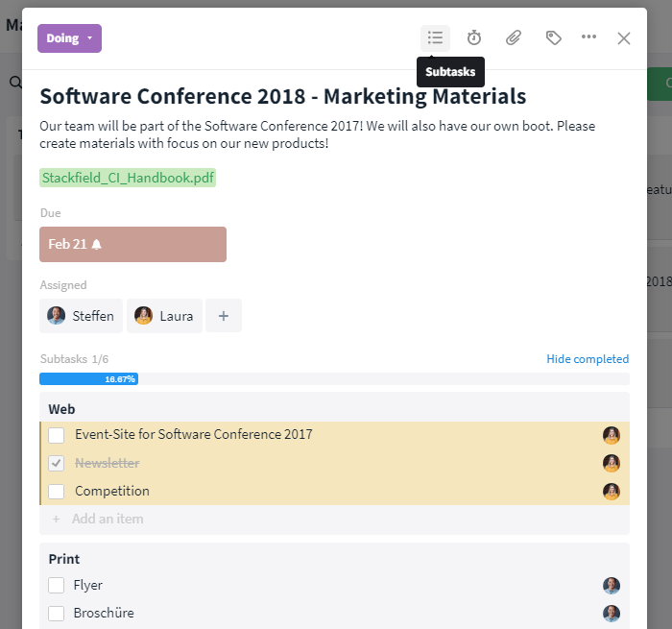Click the time tracking stopwatch icon

pos(474,37)
